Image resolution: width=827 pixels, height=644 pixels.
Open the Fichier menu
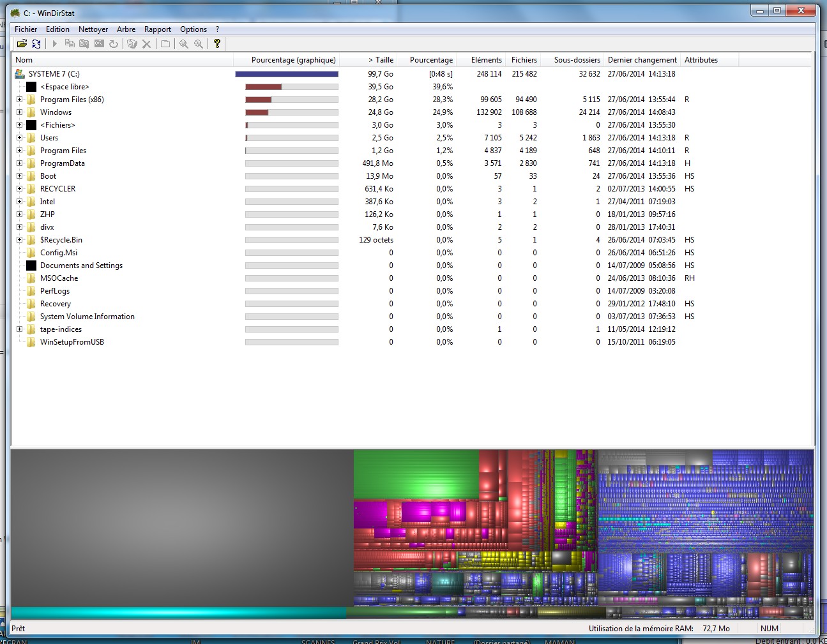point(26,29)
